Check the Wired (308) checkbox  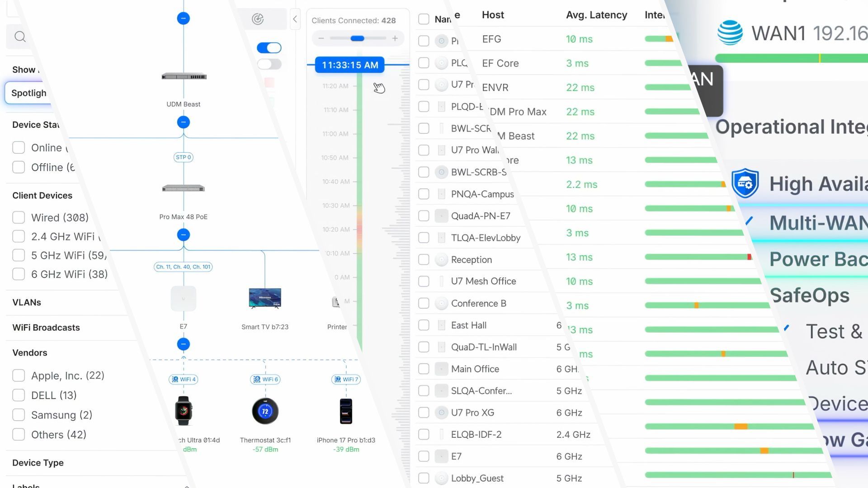coord(19,217)
